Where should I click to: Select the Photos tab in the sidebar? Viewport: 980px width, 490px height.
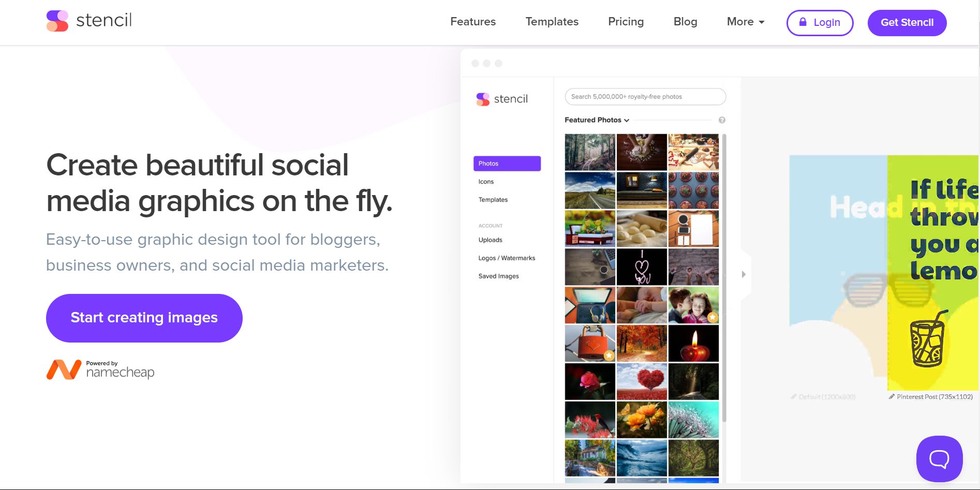(507, 164)
